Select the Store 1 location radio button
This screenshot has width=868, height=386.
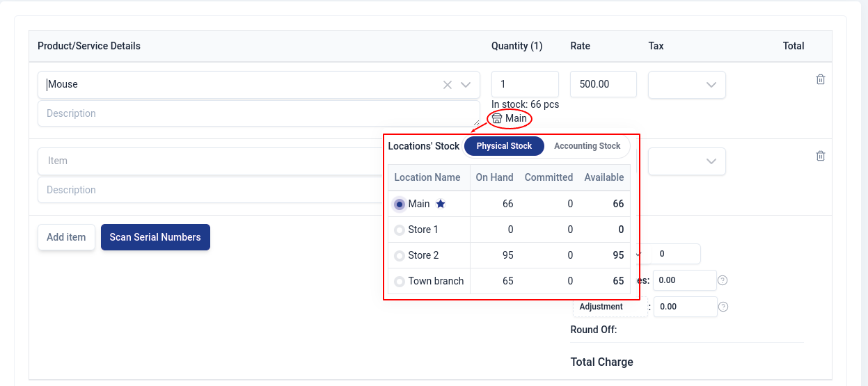pyautogui.click(x=400, y=230)
